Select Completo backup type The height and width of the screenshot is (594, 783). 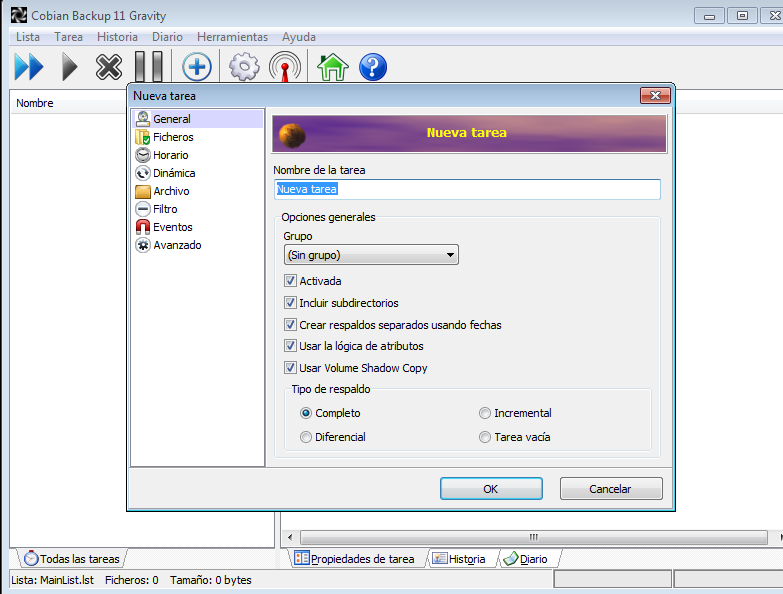click(x=306, y=413)
